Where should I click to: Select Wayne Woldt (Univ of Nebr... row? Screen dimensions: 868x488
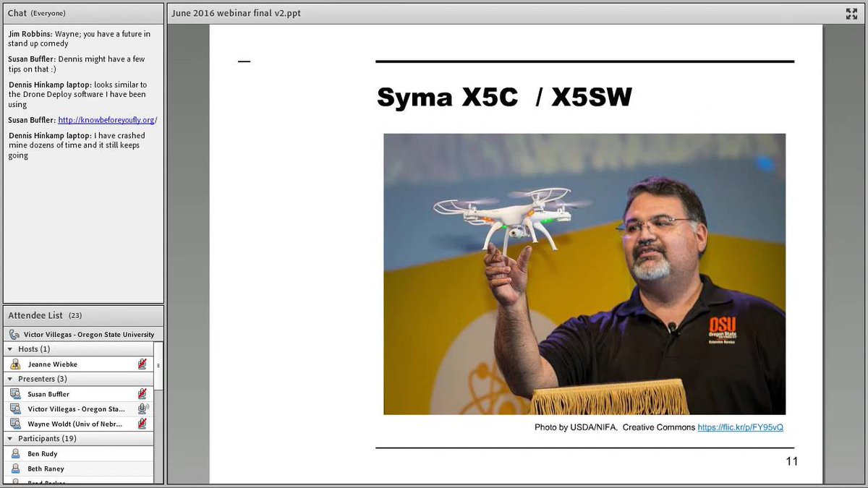click(x=79, y=424)
